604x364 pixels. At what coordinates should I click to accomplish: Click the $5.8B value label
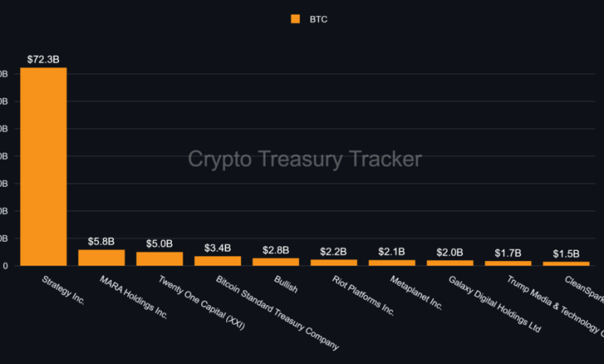coord(101,241)
